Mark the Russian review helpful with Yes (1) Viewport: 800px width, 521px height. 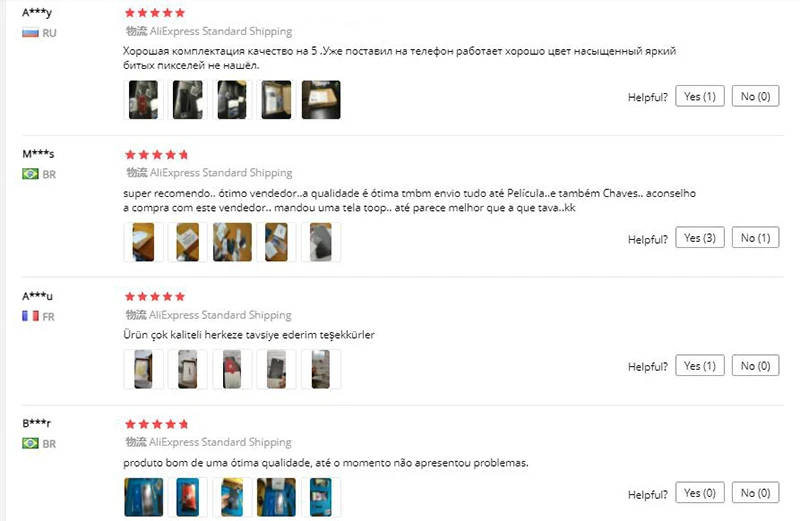tap(699, 96)
